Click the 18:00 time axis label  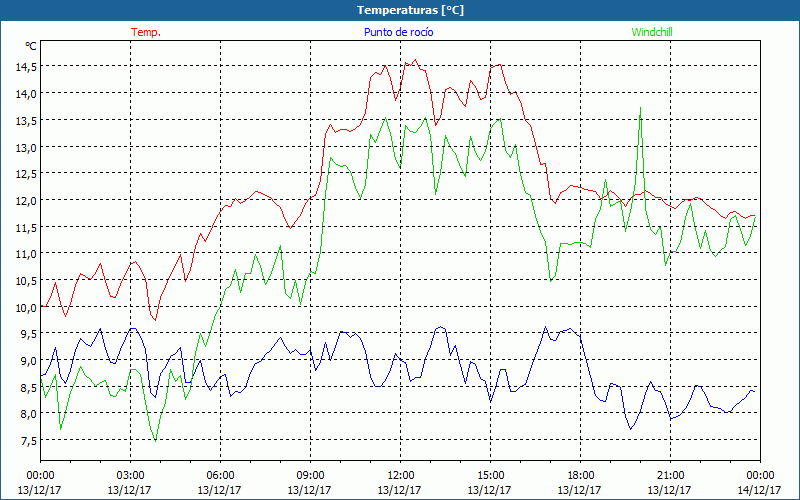coord(580,475)
